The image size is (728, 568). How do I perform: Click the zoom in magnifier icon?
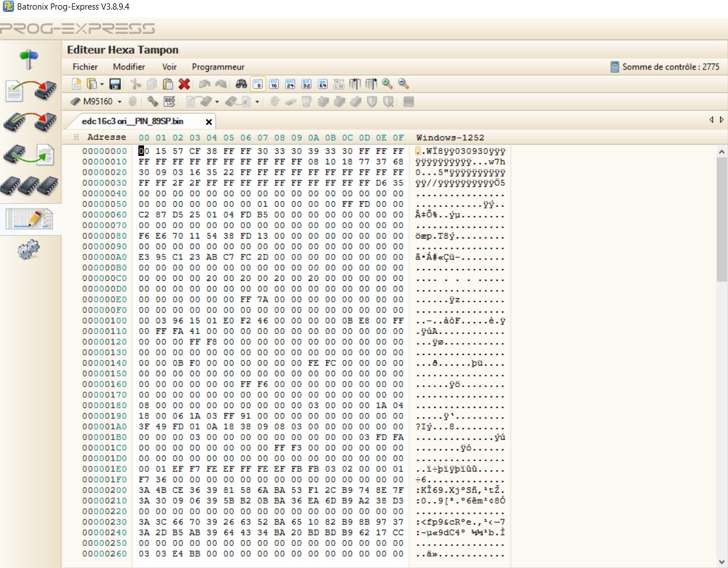pyautogui.click(x=387, y=84)
